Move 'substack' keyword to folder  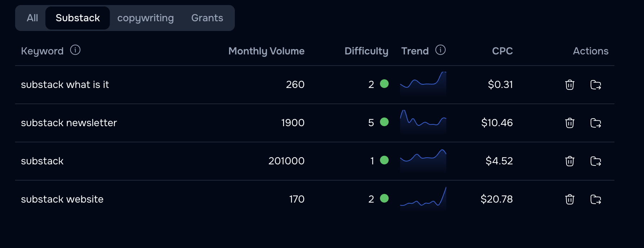596,161
